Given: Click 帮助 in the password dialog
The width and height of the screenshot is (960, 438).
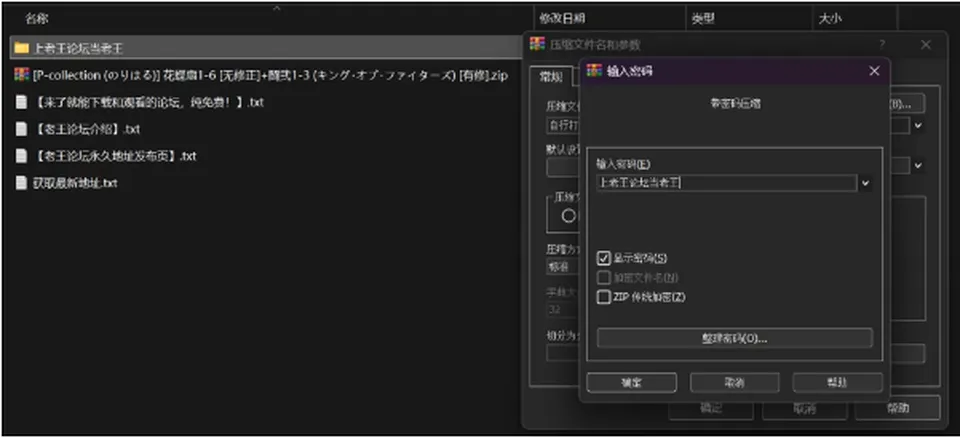Looking at the screenshot, I should [x=837, y=382].
